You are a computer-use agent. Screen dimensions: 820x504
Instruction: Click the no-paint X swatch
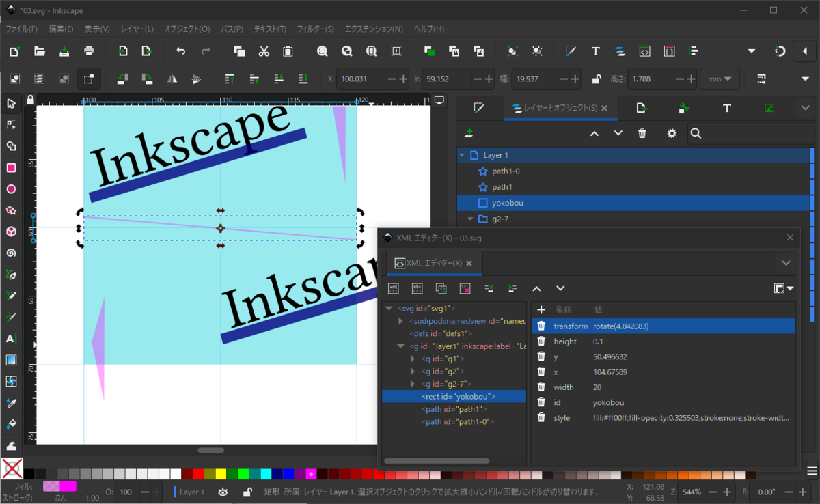point(12,468)
